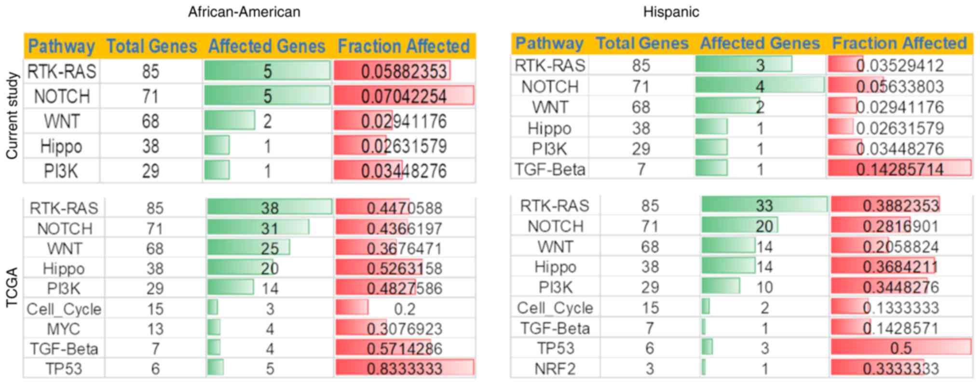Click Affected Genes header in Hispanic table
This screenshot has height=385, width=980.
click(760, 43)
